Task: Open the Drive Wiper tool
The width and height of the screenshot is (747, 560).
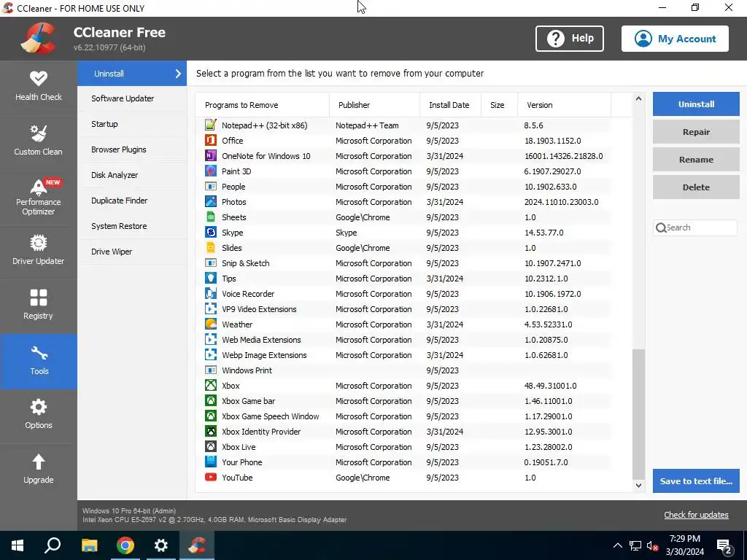Action: tap(132, 252)
